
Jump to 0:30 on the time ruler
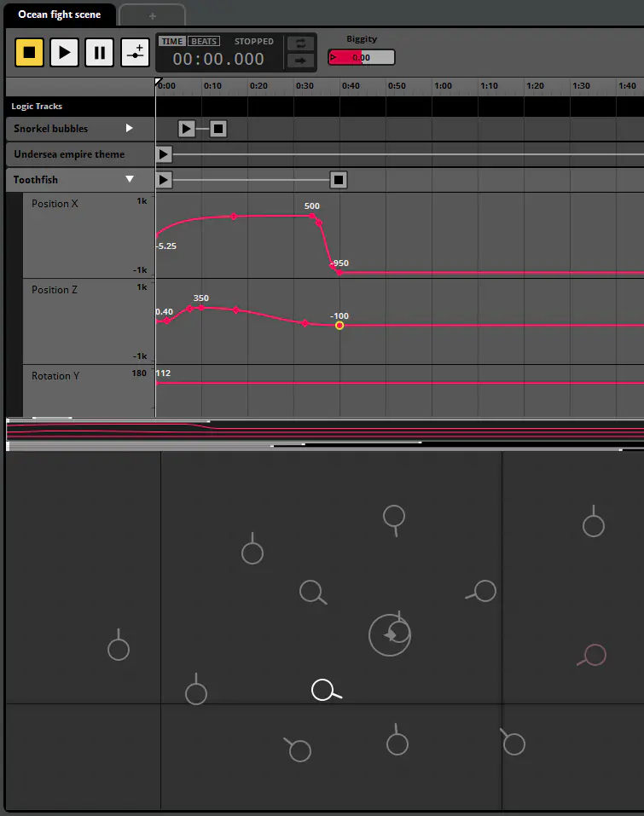[305, 86]
